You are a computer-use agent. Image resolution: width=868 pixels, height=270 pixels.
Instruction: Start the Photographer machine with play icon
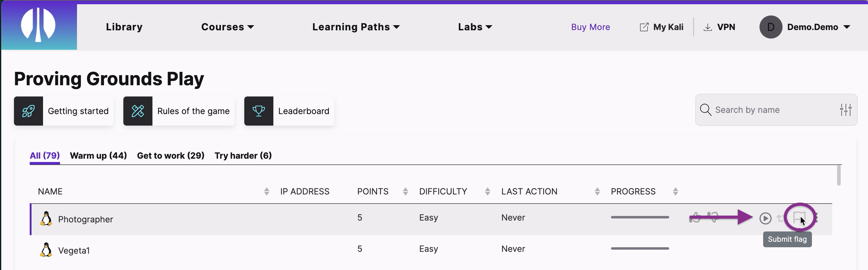[x=765, y=218]
